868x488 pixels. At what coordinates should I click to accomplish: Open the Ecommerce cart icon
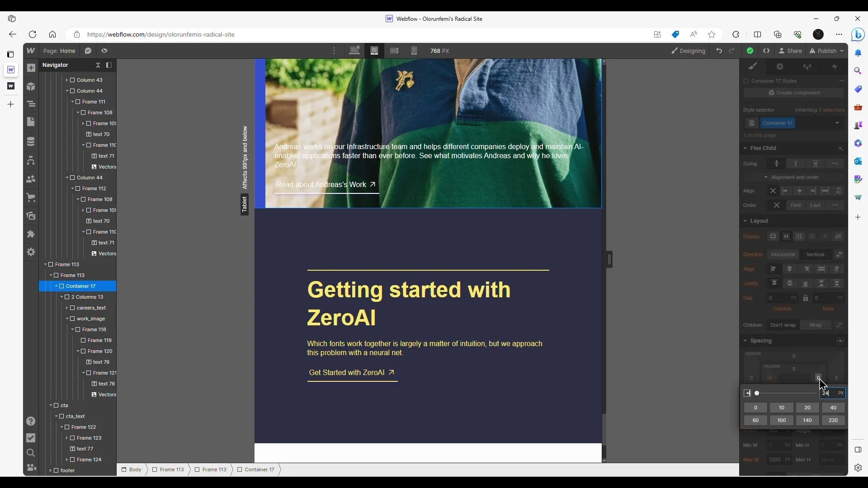click(31, 197)
